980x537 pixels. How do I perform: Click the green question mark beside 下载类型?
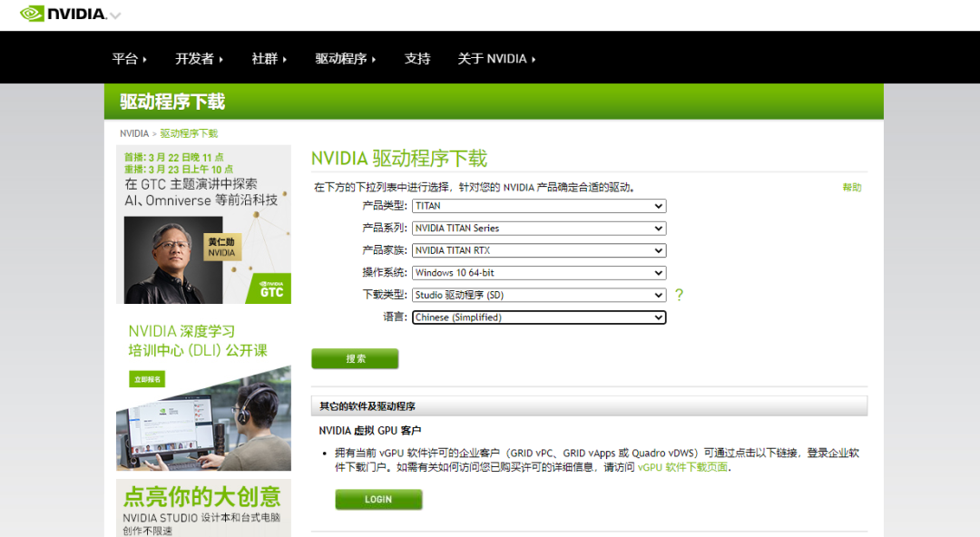tap(678, 295)
